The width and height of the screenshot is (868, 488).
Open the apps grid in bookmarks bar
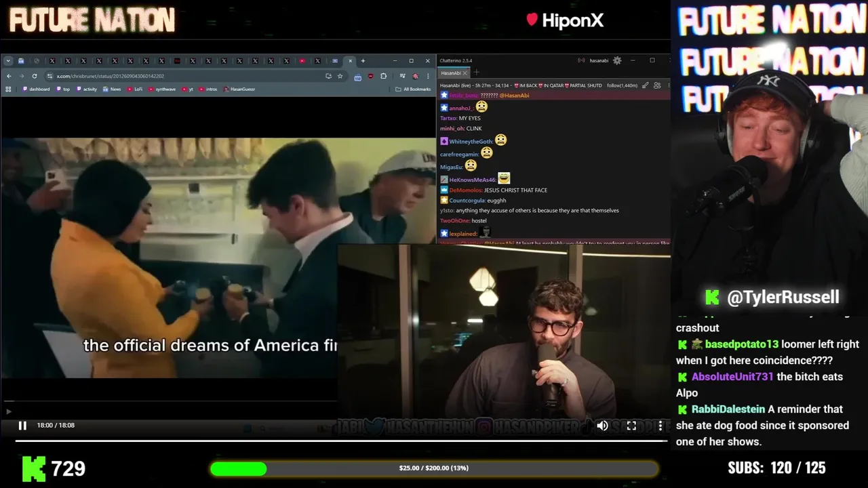pos(8,89)
